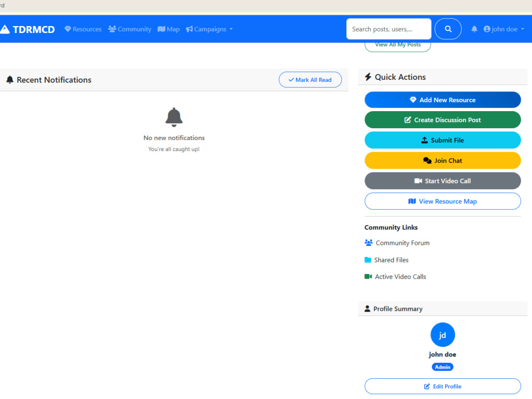Click the map icon beside Map
Viewport: 532px width, 399px height.
pos(162,29)
